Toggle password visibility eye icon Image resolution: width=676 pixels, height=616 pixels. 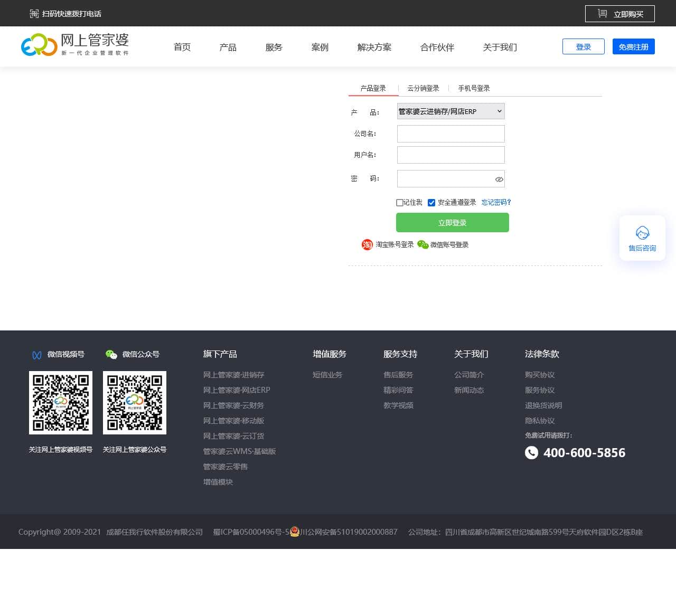point(499,179)
